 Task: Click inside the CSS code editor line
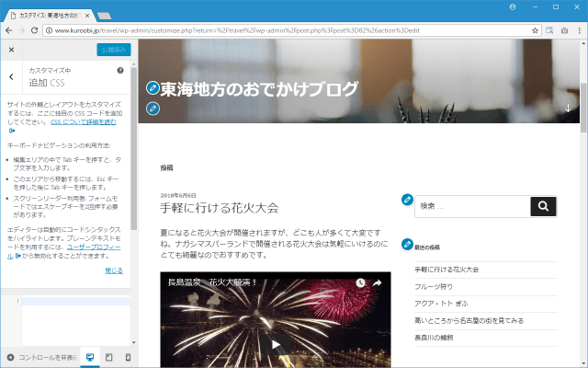click(75, 301)
